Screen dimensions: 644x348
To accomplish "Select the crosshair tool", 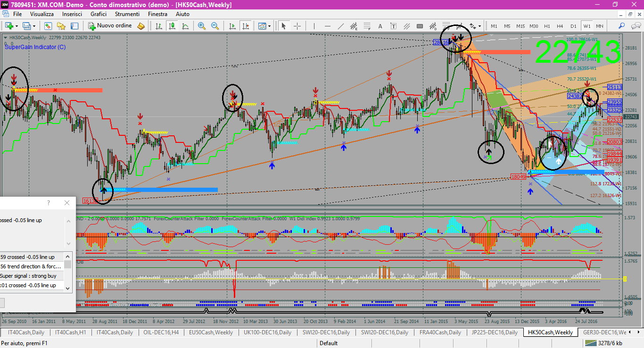I will 297,25.
